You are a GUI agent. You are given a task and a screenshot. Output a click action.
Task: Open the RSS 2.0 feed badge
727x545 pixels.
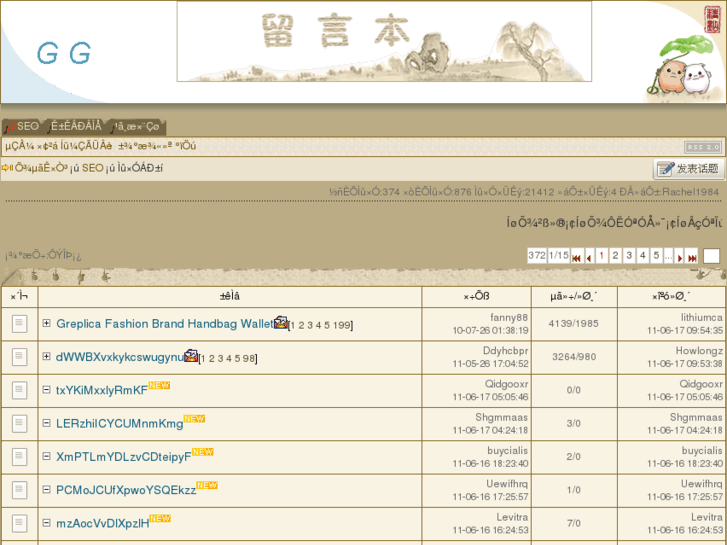point(703,147)
